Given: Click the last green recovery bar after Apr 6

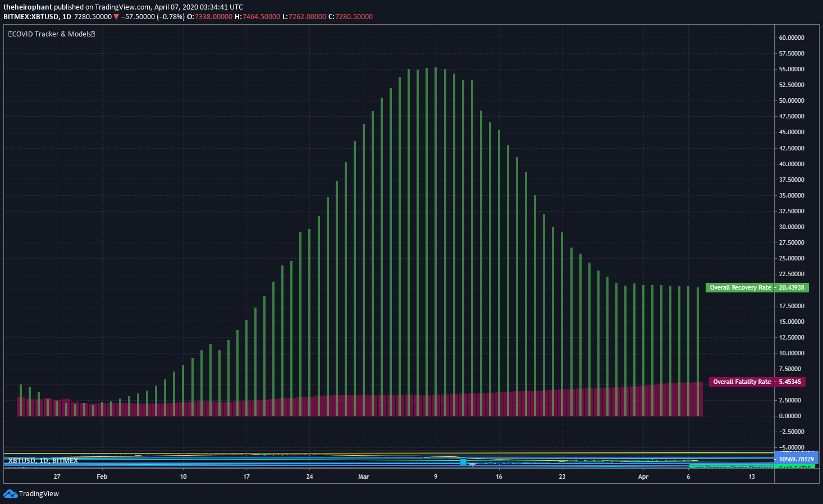Looking at the screenshot, I should point(698,351).
